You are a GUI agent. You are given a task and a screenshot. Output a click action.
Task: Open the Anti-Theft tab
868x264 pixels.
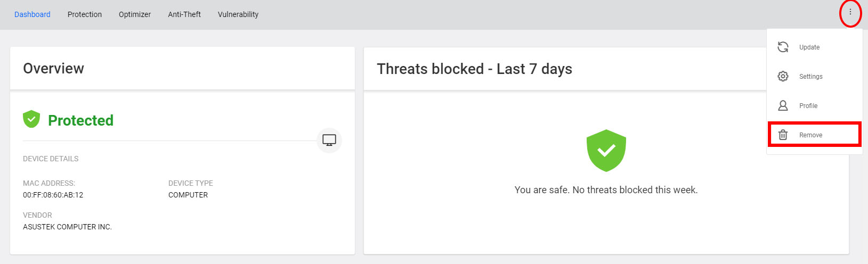coord(184,14)
